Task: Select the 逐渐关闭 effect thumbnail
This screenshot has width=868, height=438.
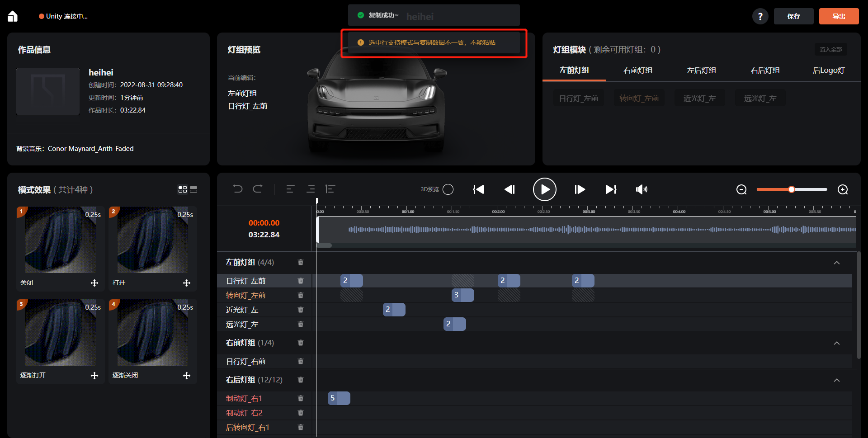Action: (x=153, y=333)
